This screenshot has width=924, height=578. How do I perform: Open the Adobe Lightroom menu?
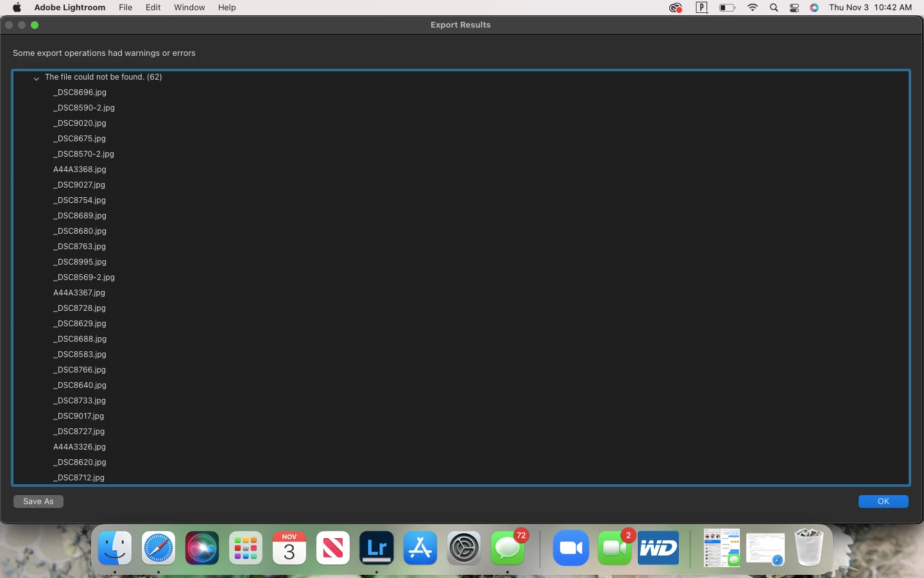coord(69,8)
